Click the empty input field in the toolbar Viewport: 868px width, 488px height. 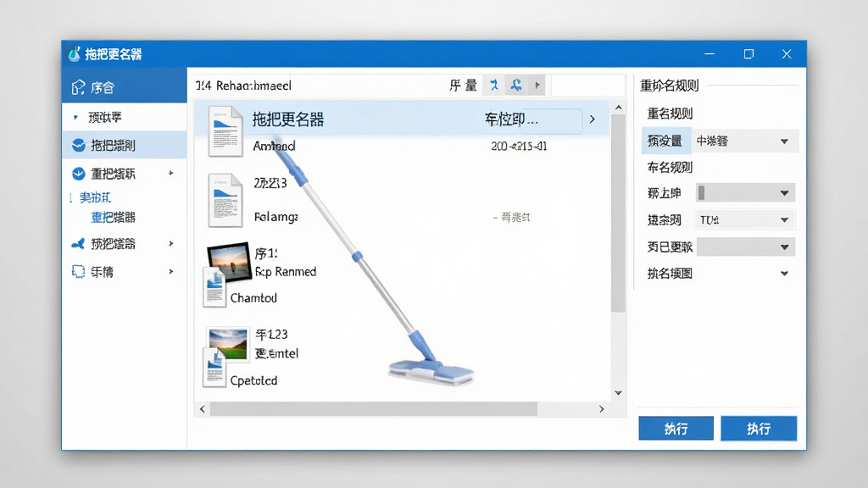tap(588, 86)
